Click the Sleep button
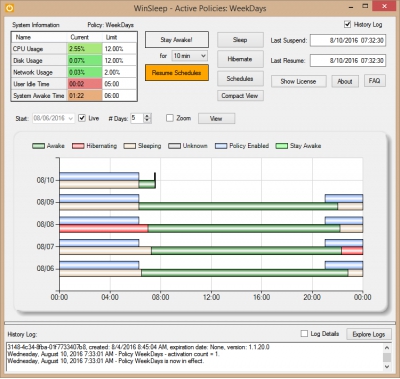 pyautogui.click(x=240, y=40)
